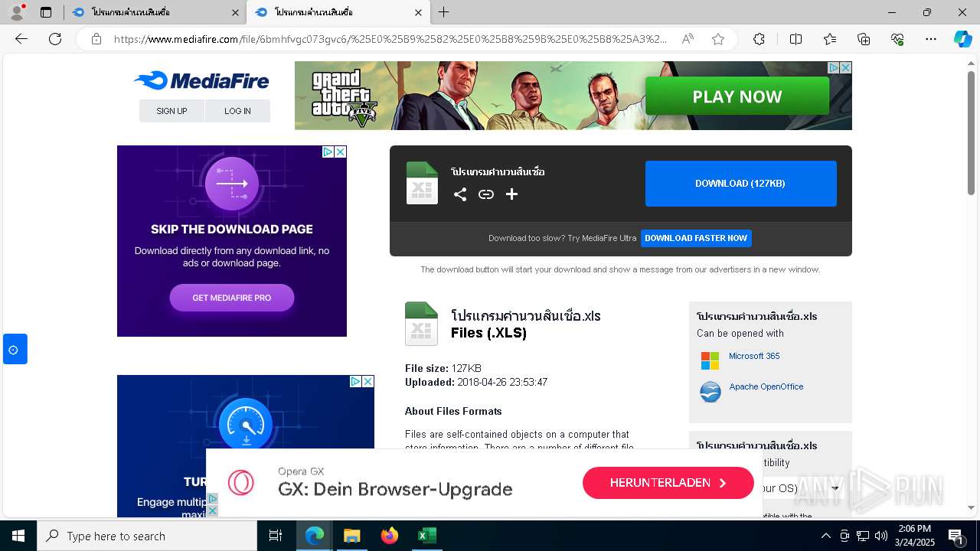Open the Apache OpenOffice link
The height and width of the screenshot is (551, 980).
tap(766, 386)
